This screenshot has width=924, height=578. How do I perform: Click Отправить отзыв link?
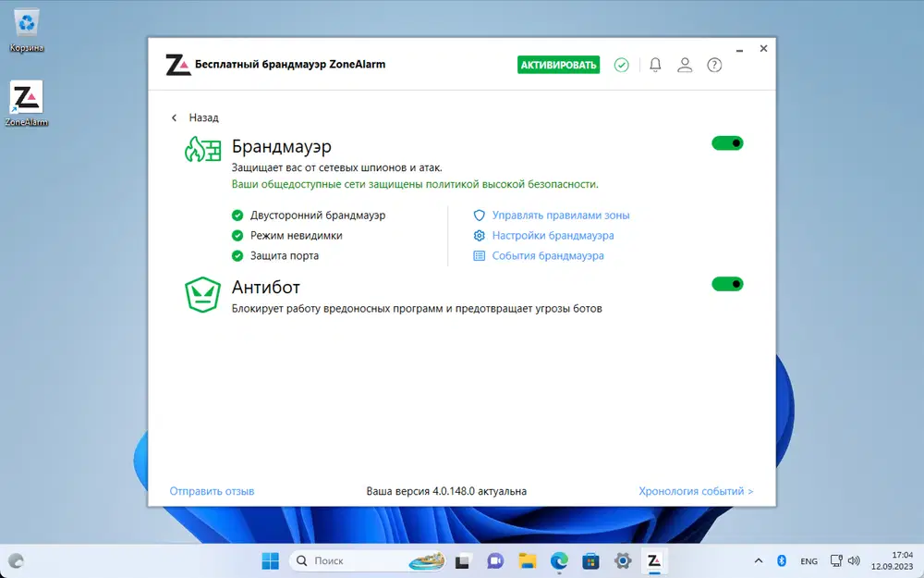212,491
